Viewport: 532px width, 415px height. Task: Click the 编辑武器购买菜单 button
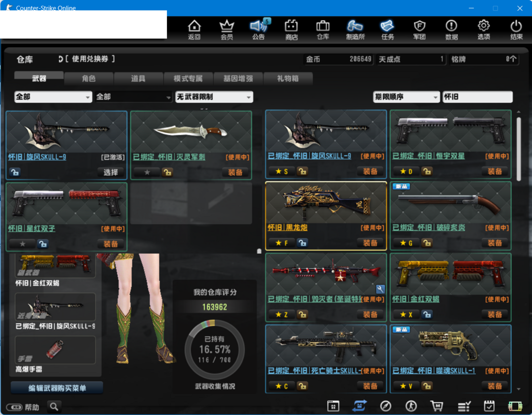point(57,388)
